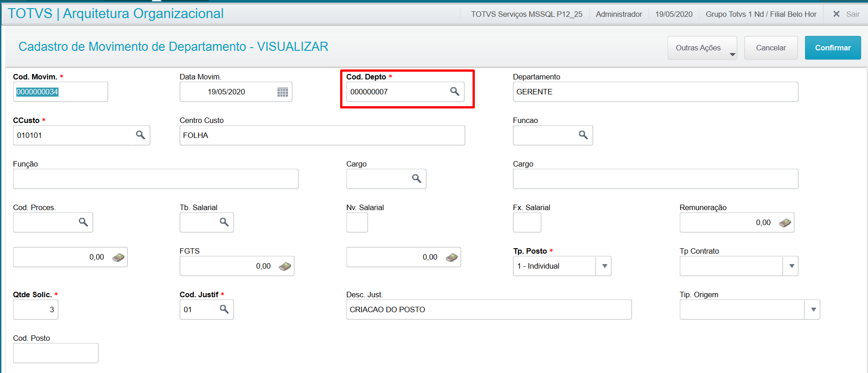Open Cargo code lookup magnifier
This screenshot has width=868, height=373.
pos(416,179)
